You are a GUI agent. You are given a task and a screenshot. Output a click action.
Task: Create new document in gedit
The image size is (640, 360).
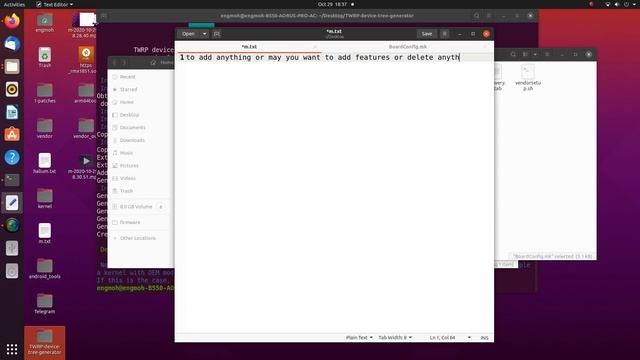217,34
